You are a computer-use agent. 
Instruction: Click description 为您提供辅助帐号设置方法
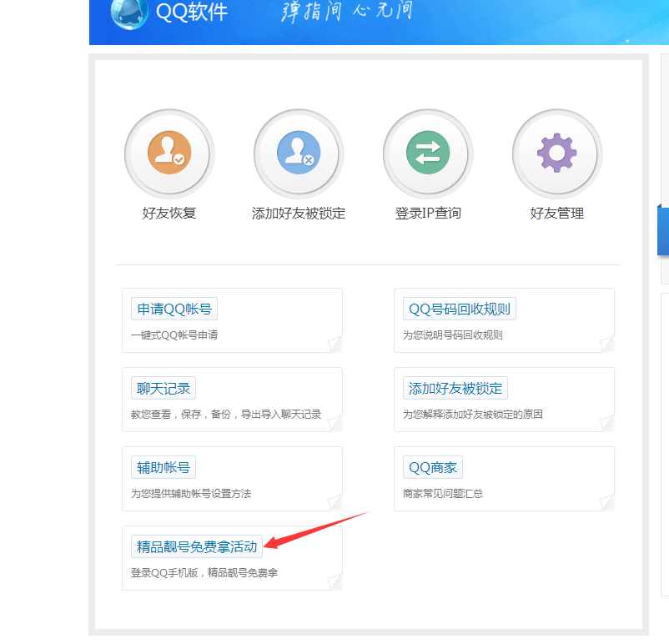tap(191, 494)
